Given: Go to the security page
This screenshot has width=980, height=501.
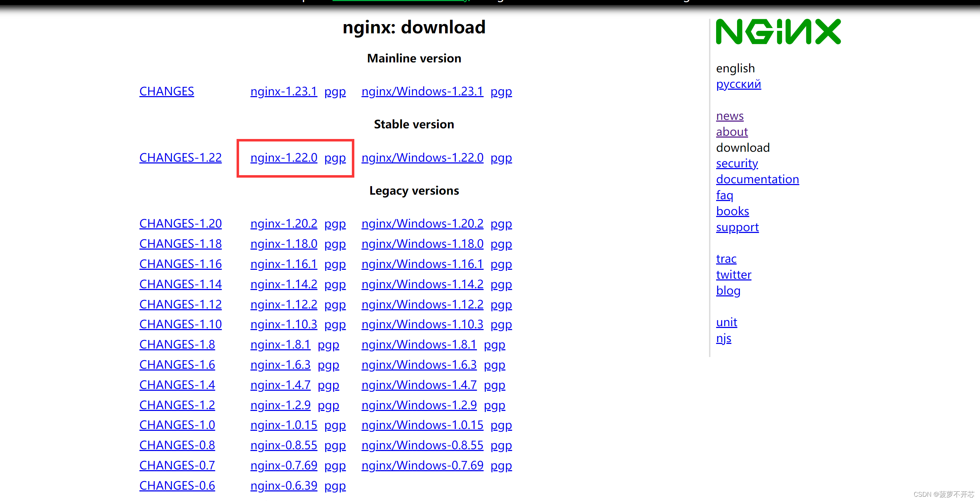Looking at the screenshot, I should (737, 163).
